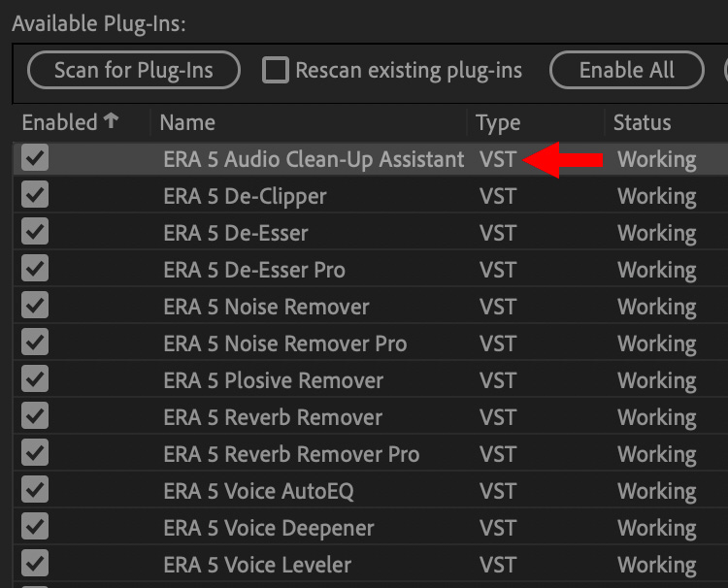Viewport: 728px width, 588px height.
Task: Select the 'ERA 5 Reverb Remover' name text
Action: (x=273, y=417)
